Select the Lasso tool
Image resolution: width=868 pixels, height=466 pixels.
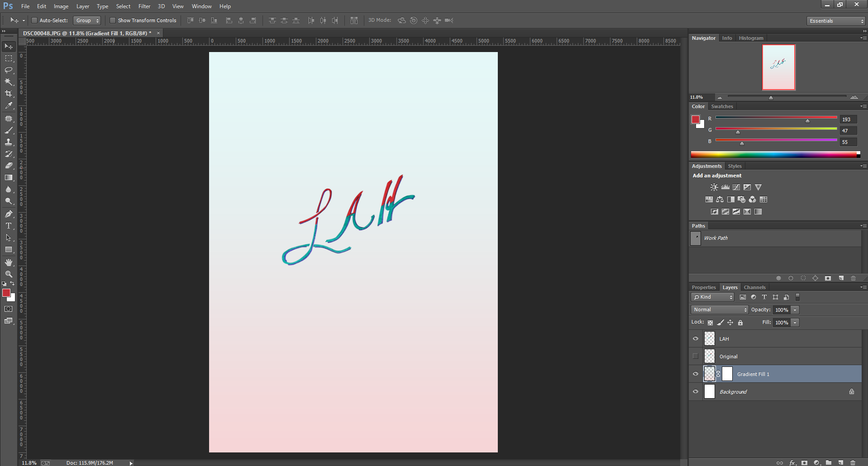click(x=9, y=70)
